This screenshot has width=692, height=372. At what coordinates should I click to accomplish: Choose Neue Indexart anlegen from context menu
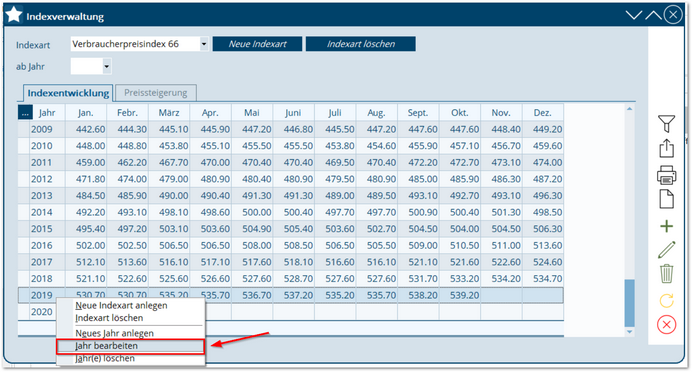coord(121,305)
